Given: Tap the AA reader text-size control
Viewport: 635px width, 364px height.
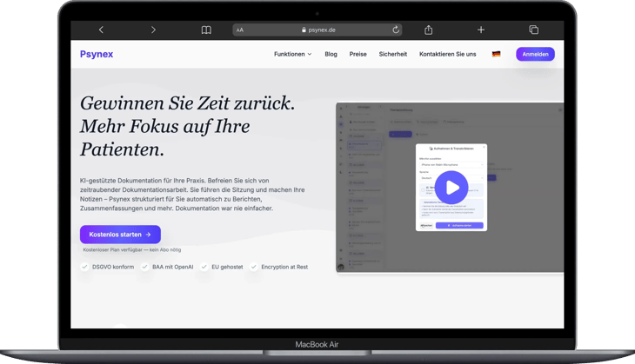Looking at the screenshot, I should 240,30.
